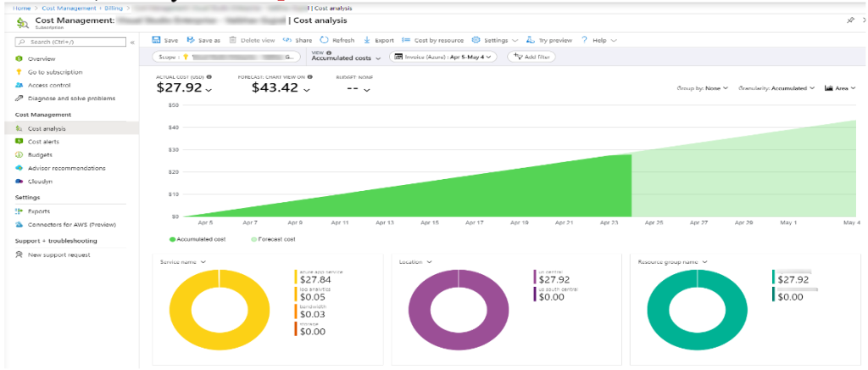Click the Scope selector pill
The image size is (868, 370).
225,57
